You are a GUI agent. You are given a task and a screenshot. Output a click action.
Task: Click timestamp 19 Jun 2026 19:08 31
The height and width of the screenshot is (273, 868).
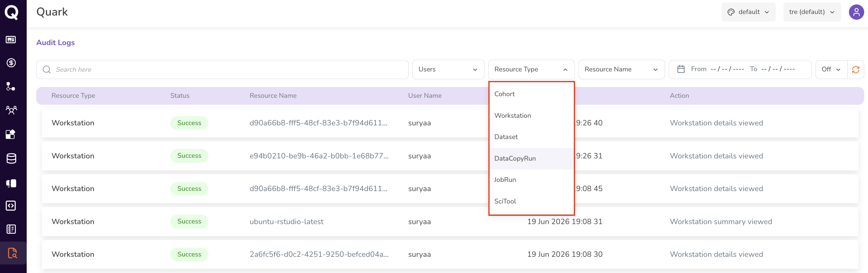[x=565, y=222]
